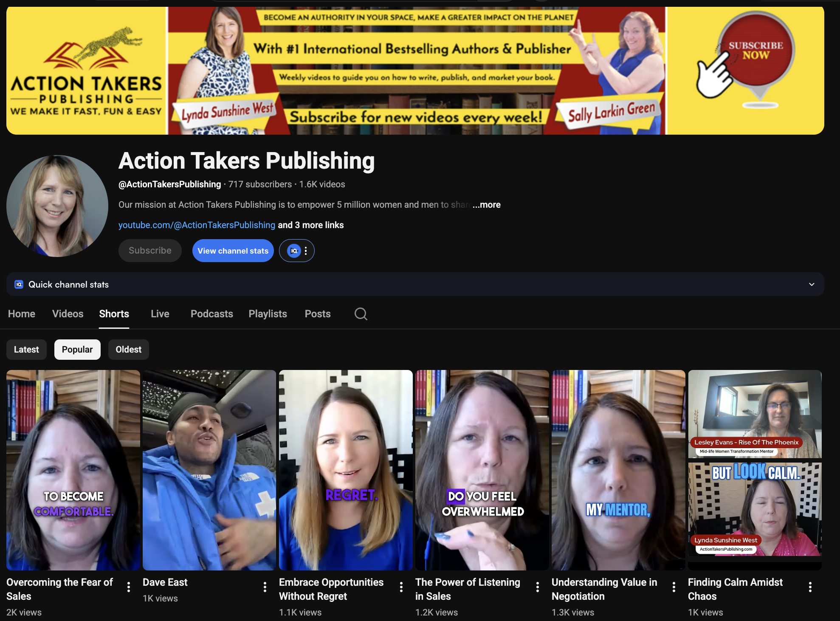
Task: Select the Oldest sort filter
Action: pos(128,350)
